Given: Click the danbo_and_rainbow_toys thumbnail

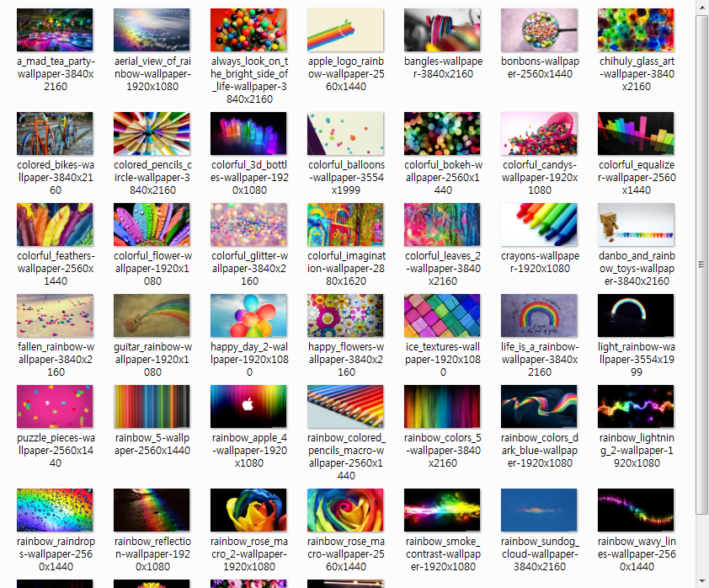Looking at the screenshot, I should [x=635, y=224].
